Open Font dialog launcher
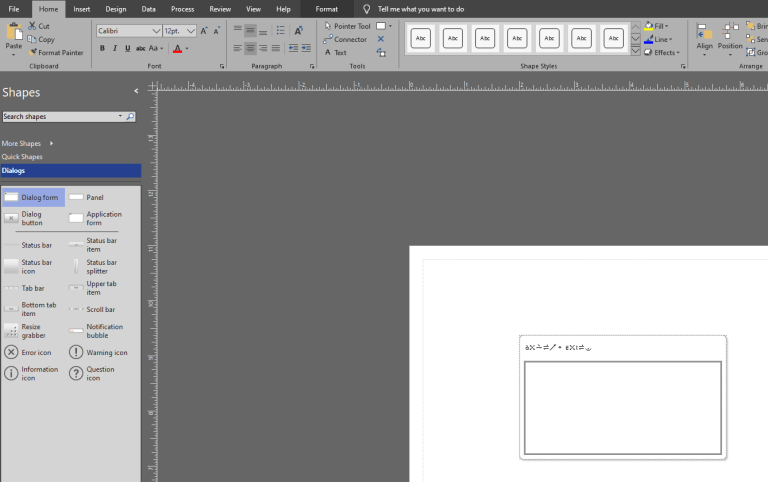Screen dimensions: 768x482 tap(222, 66)
